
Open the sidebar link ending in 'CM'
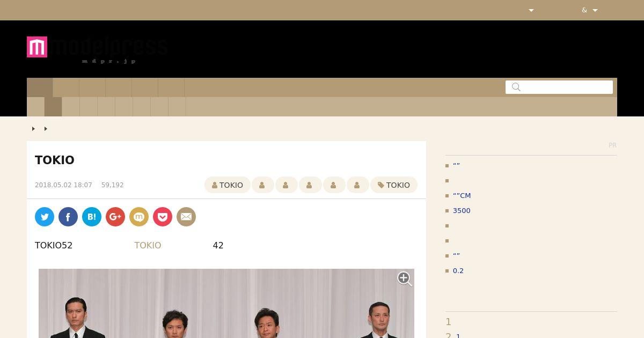462,196
